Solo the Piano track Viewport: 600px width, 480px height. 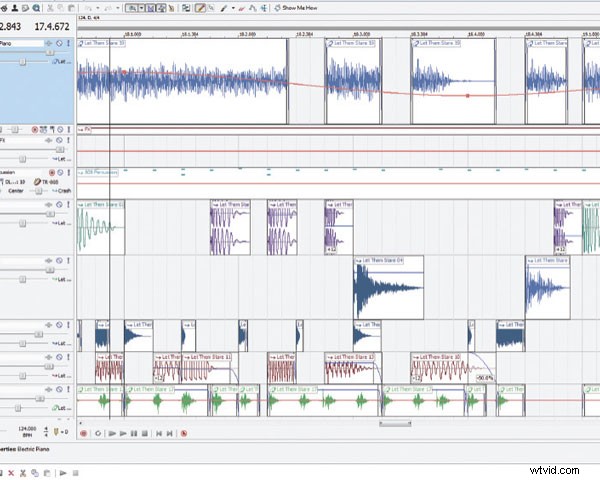(x=68, y=43)
